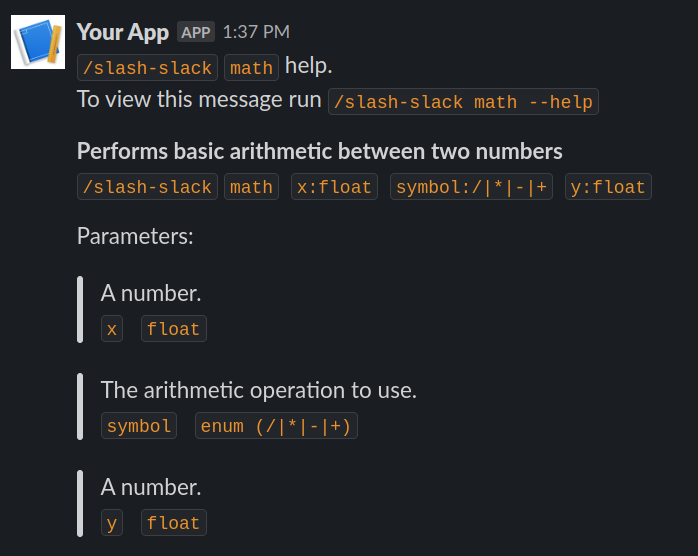Click the y:float code chip

(609, 187)
